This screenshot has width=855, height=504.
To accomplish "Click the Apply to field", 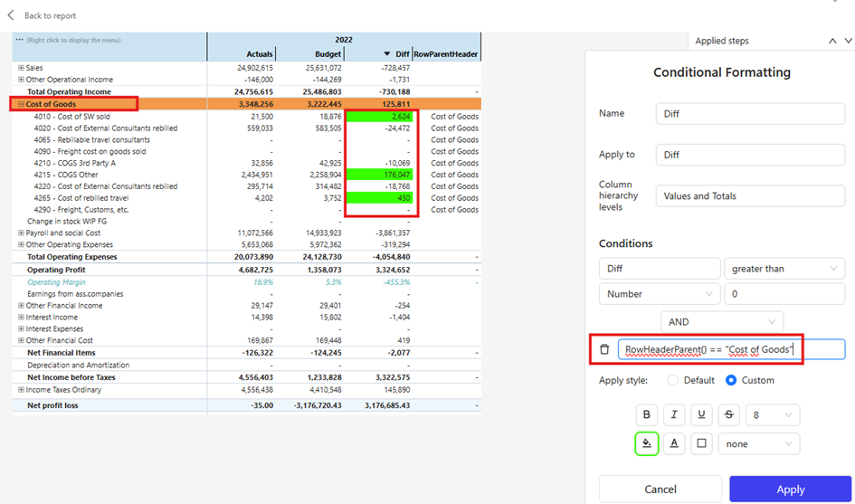I will (x=750, y=155).
